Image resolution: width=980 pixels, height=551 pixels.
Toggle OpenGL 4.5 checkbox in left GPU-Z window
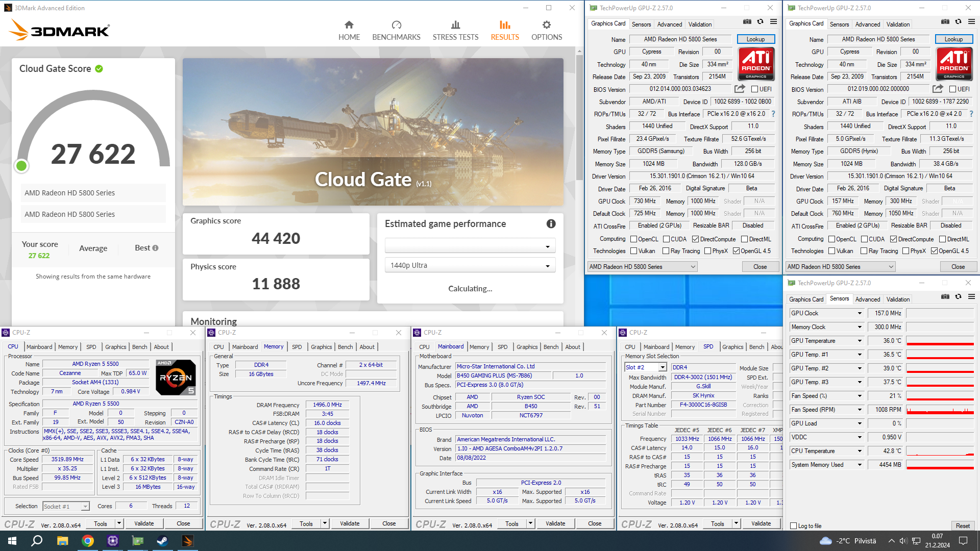[736, 251]
